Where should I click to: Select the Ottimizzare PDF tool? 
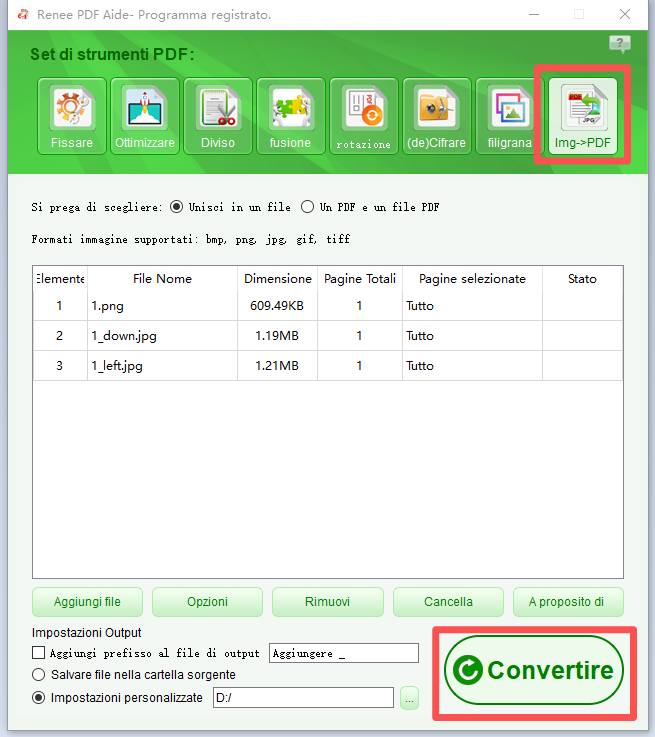pyautogui.click(x=145, y=115)
